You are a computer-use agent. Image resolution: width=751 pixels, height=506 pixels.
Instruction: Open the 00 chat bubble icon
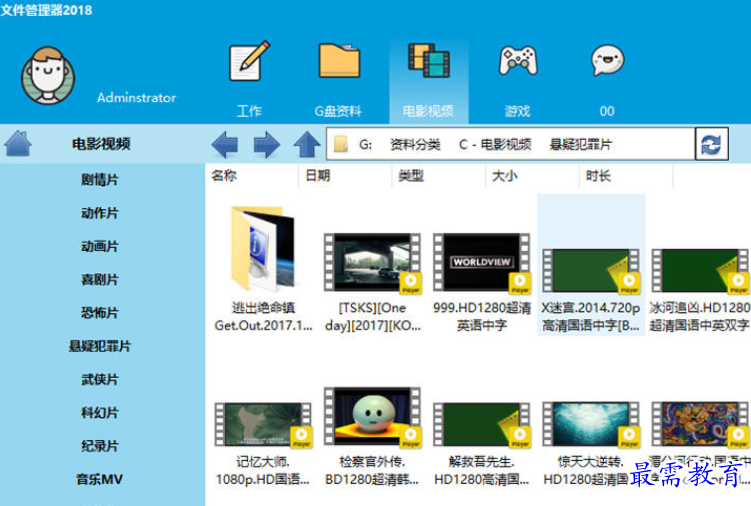(x=607, y=60)
